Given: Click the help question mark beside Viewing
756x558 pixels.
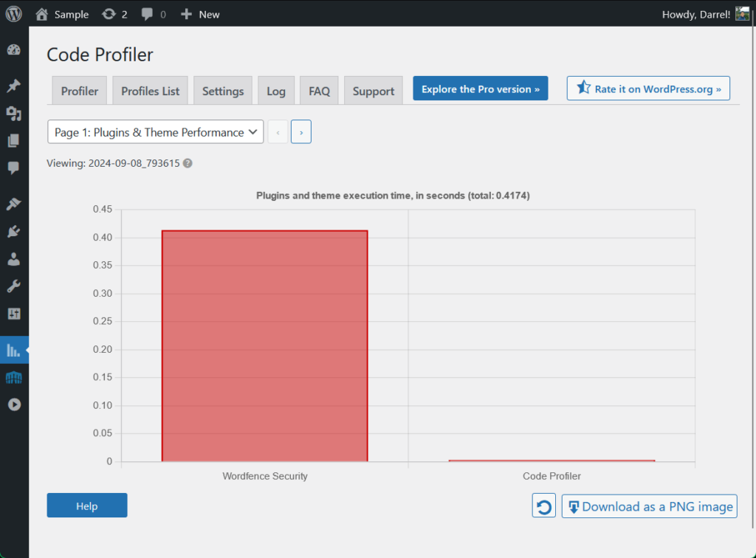Looking at the screenshot, I should click(x=188, y=163).
